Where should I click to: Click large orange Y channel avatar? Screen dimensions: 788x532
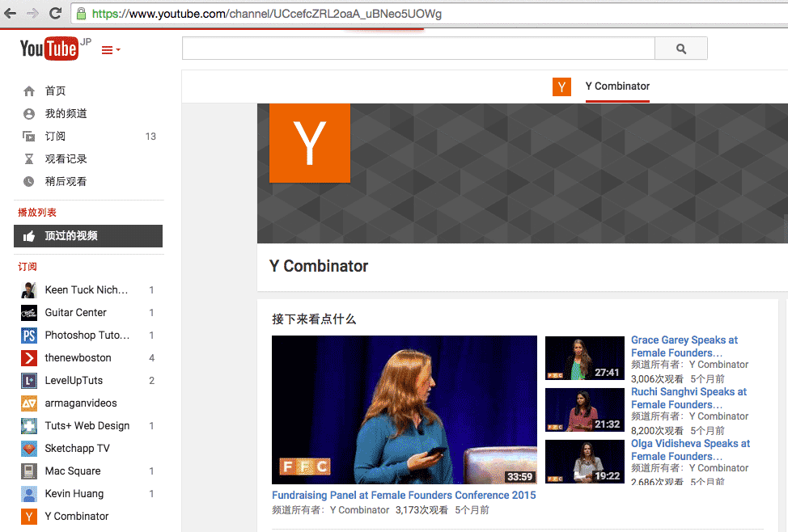pyautogui.click(x=310, y=143)
